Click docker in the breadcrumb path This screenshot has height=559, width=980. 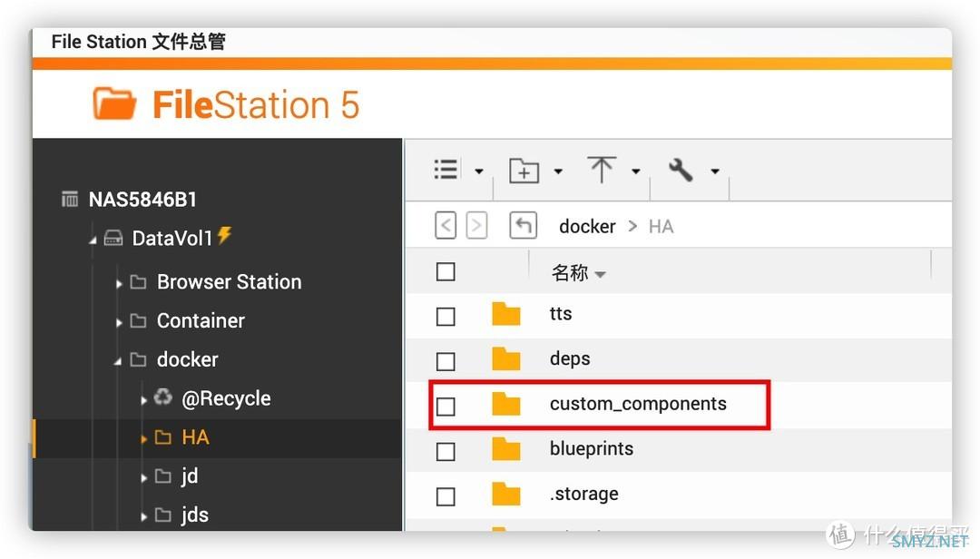pyautogui.click(x=587, y=226)
